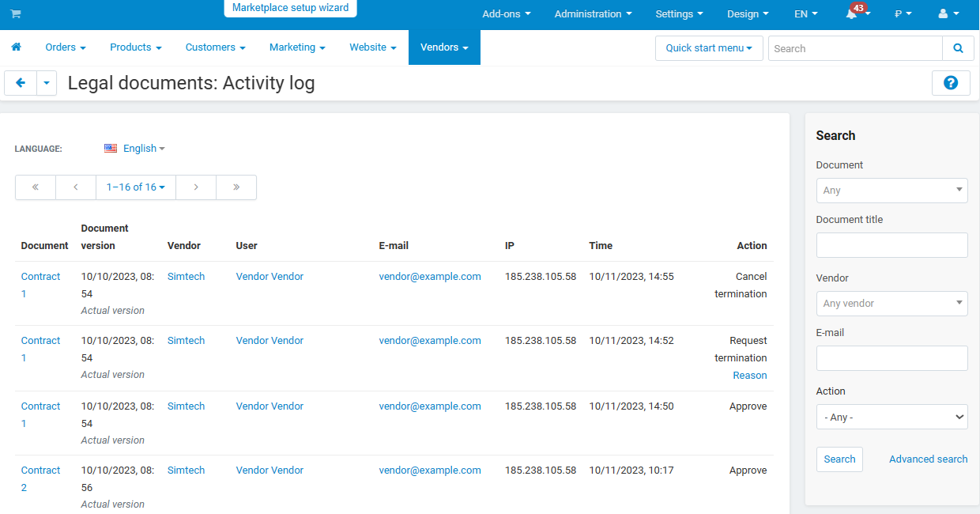Open the Action - Any - select

click(x=891, y=417)
